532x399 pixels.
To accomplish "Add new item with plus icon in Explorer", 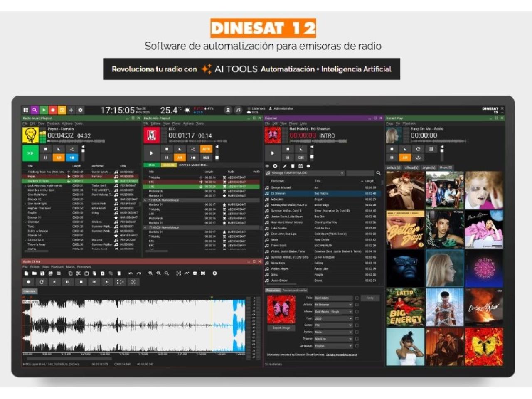I will point(267,166).
